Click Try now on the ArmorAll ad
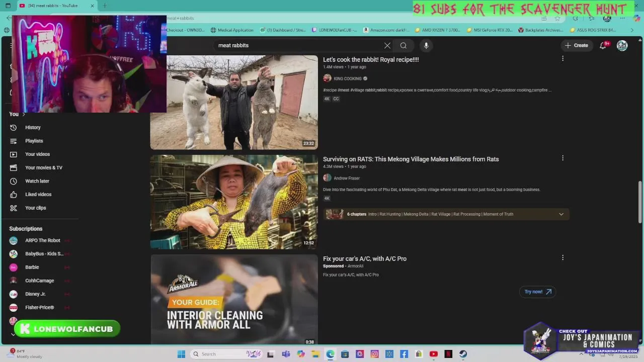Screen dimensions: 644x362 [537, 292]
